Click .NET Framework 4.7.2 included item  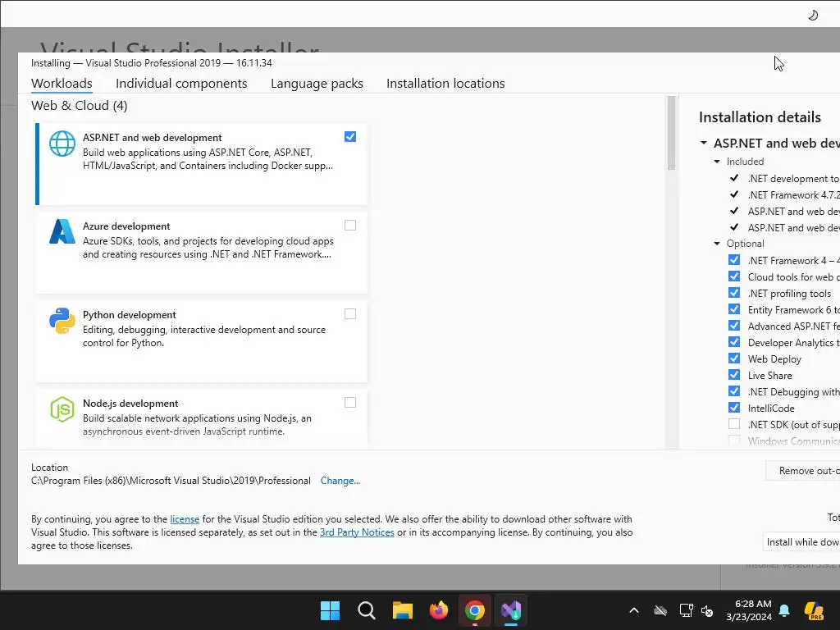pyautogui.click(x=793, y=195)
